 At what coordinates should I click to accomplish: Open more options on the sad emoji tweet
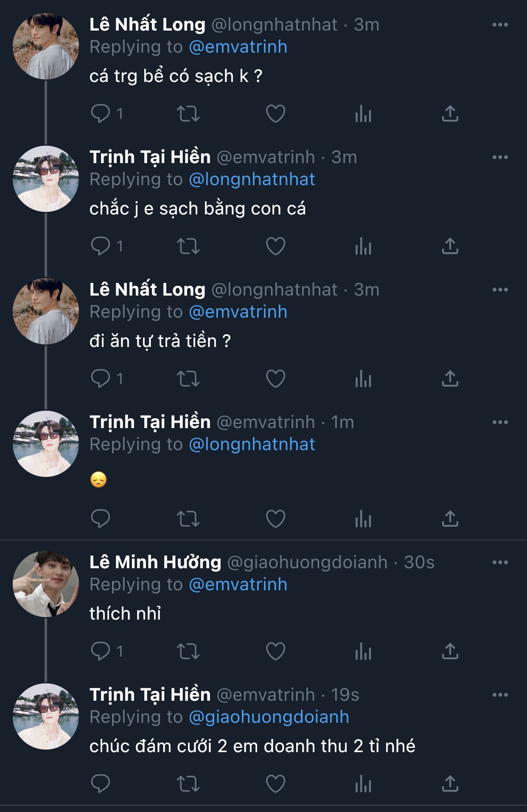pos(500,423)
